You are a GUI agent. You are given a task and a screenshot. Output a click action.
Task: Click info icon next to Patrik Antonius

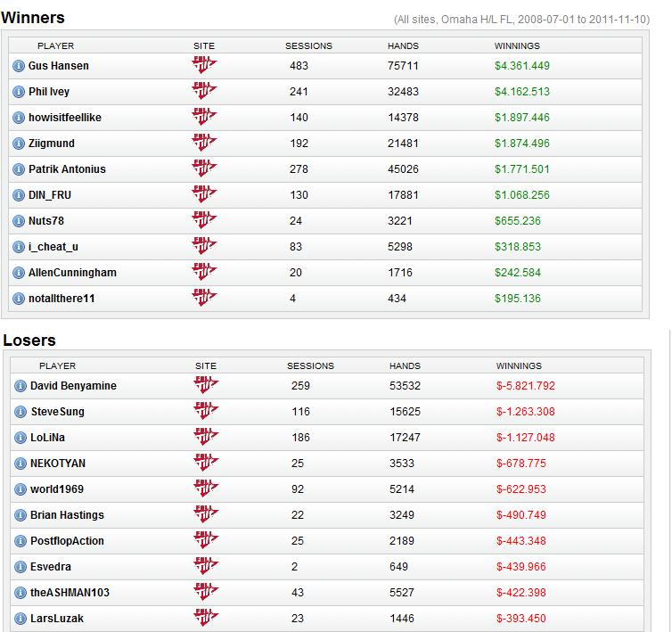(x=19, y=169)
